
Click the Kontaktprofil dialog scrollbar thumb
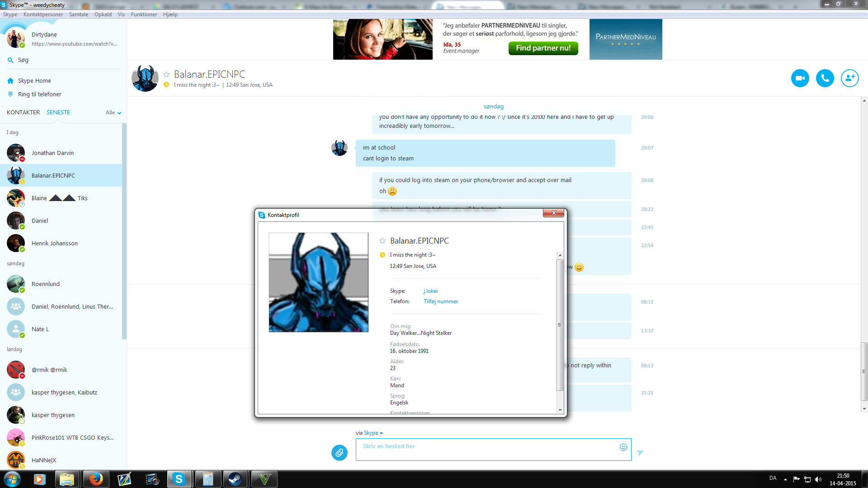[x=560, y=324]
